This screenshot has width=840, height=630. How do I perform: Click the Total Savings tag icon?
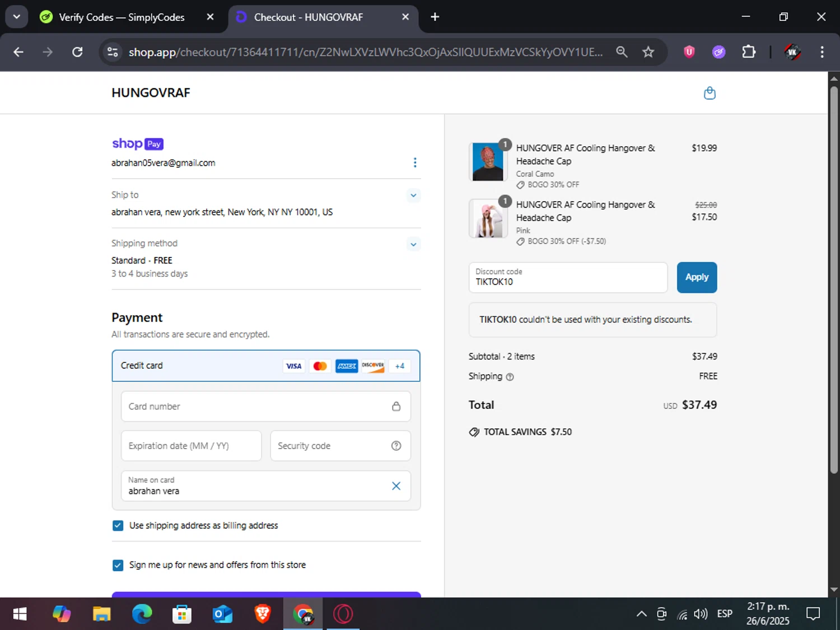coord(474,432)
